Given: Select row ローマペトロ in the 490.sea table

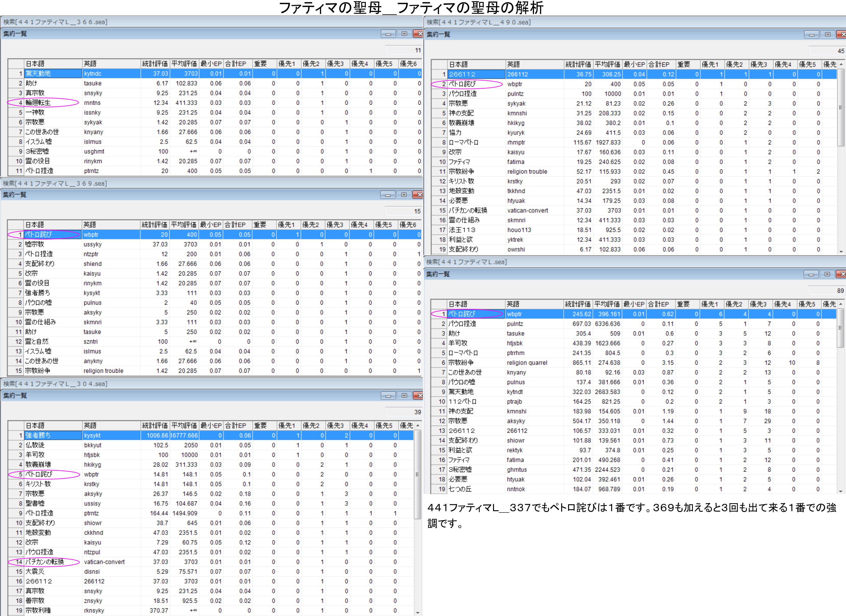Looking at the screenshot, I should click(634, 142).
